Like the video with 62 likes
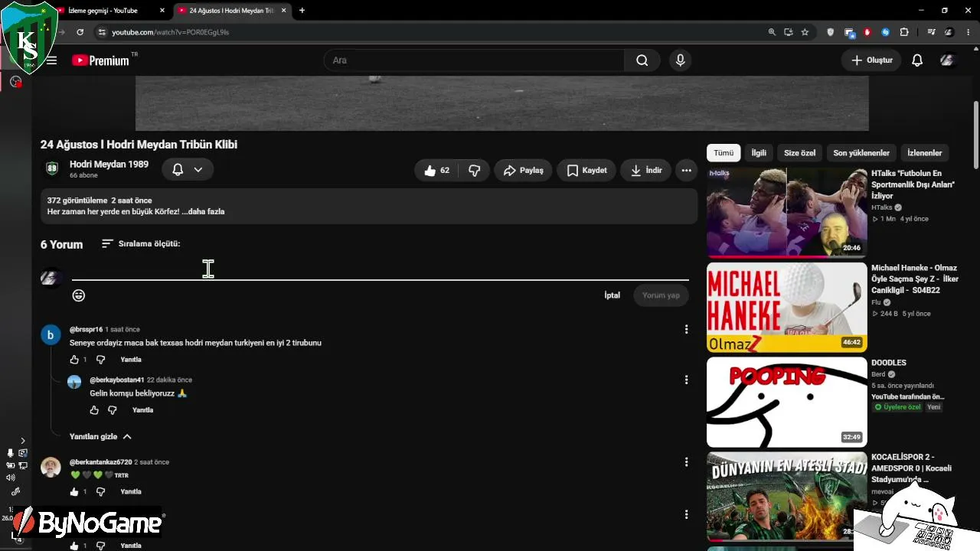The image size is (980, 551). point(437,171)
